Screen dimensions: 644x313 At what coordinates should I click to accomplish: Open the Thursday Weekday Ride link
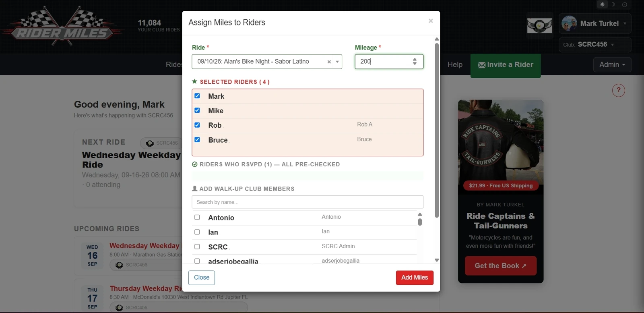pos(146,288)
